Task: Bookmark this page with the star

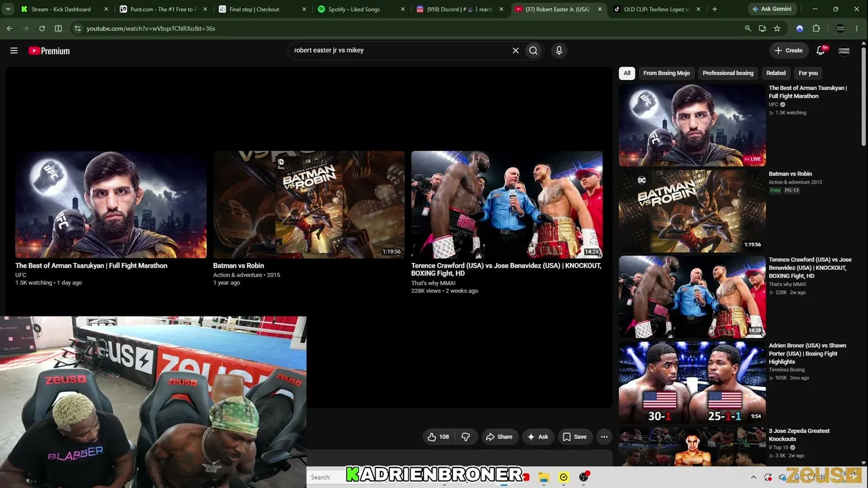Action: coord(777,28)
